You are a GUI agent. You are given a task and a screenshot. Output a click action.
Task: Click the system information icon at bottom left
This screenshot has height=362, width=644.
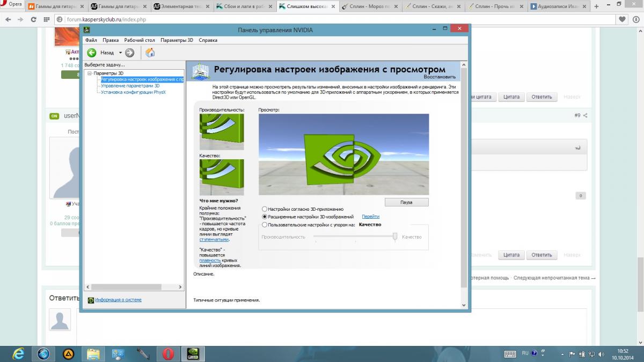[91, 300]
